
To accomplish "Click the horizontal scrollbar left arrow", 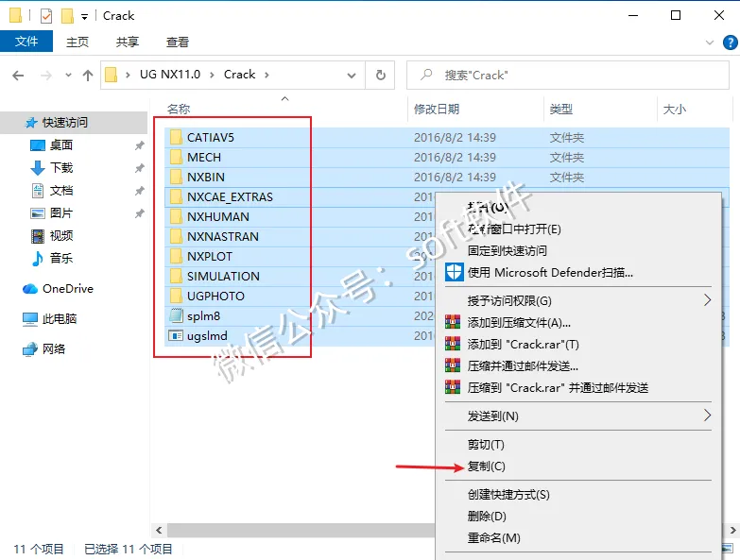I will [x=159, y=530].
